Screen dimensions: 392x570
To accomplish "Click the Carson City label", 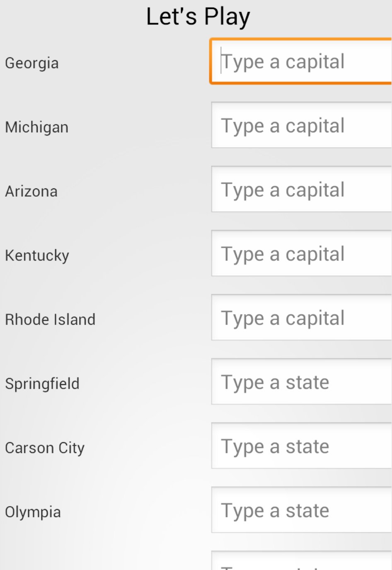I will coord(45,448).
